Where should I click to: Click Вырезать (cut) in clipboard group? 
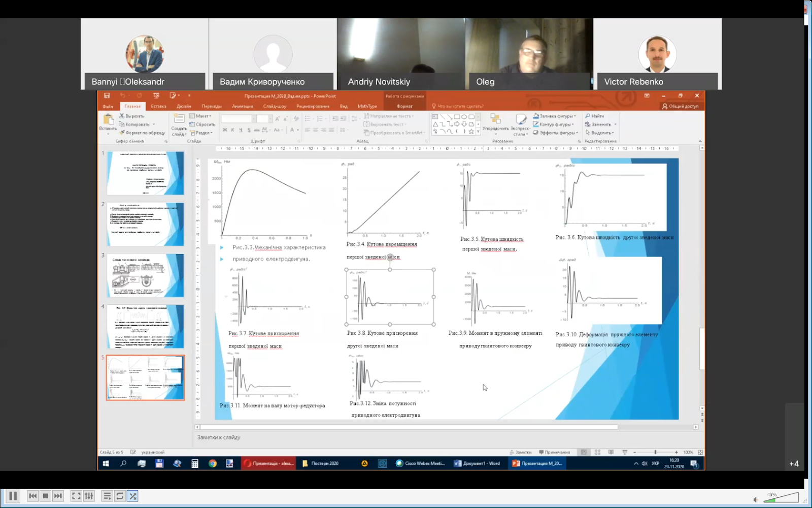click(132, 116)
